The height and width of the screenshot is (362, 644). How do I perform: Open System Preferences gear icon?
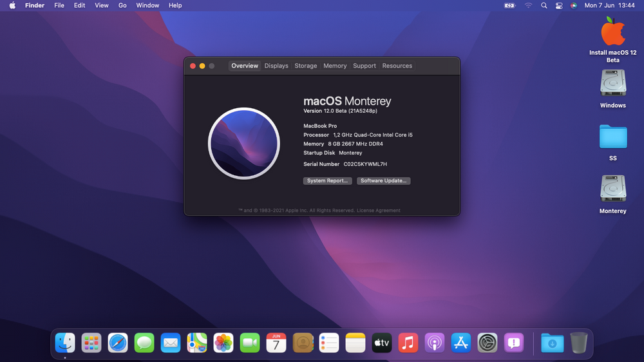(x=487, y=343)
